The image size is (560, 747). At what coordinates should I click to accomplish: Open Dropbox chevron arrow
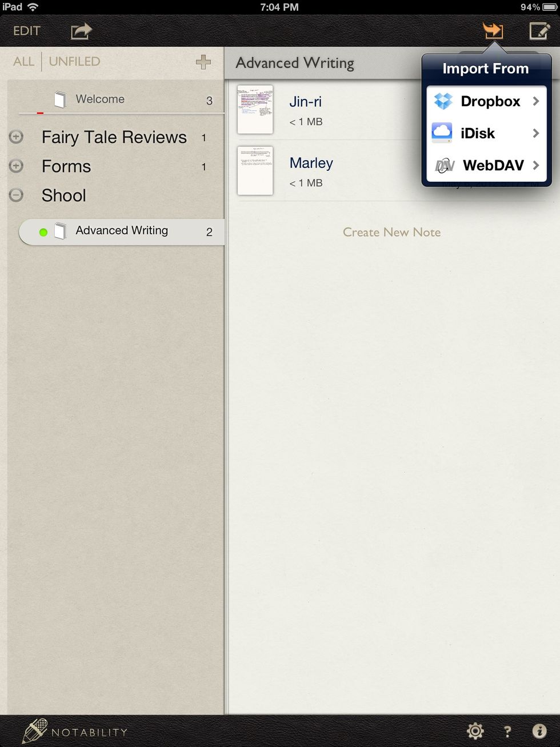coord(535,101)
